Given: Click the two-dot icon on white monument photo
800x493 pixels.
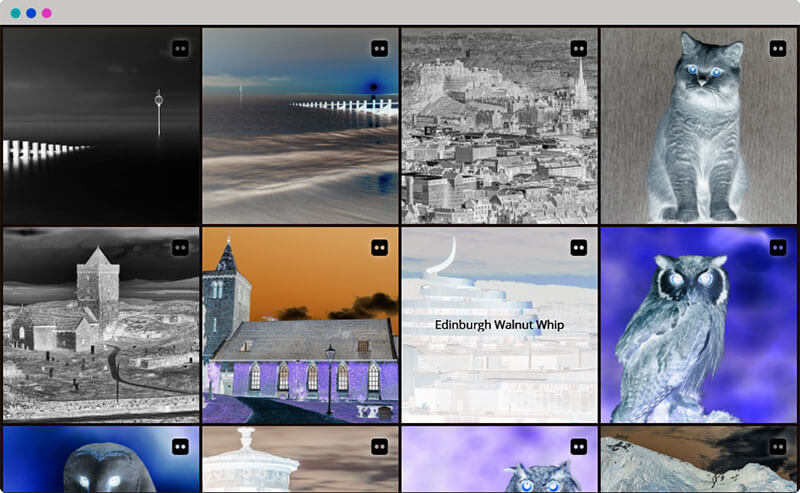Looking at the screenshot, I should click(x=379, y=447).
